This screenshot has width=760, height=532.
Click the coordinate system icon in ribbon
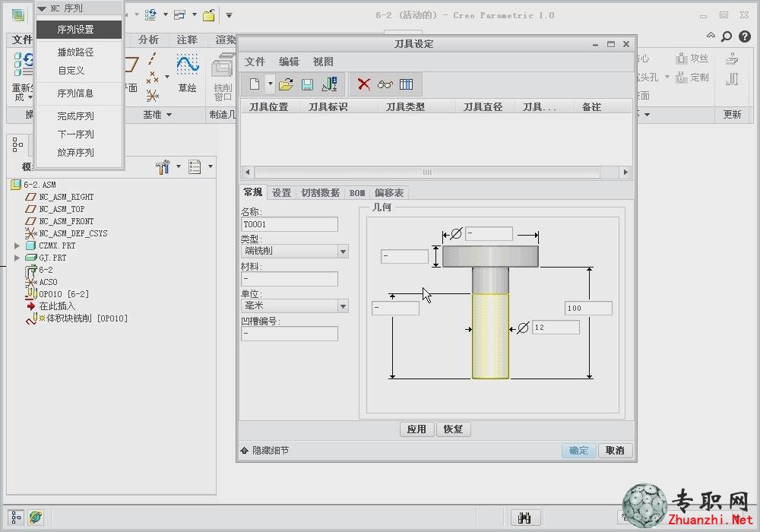153,96
